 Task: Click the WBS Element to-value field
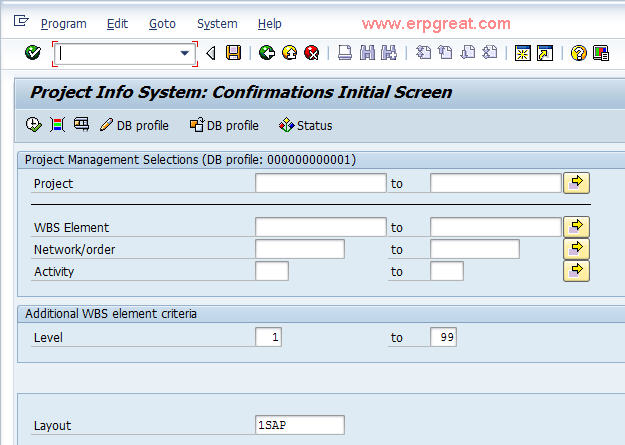point(496,227)
